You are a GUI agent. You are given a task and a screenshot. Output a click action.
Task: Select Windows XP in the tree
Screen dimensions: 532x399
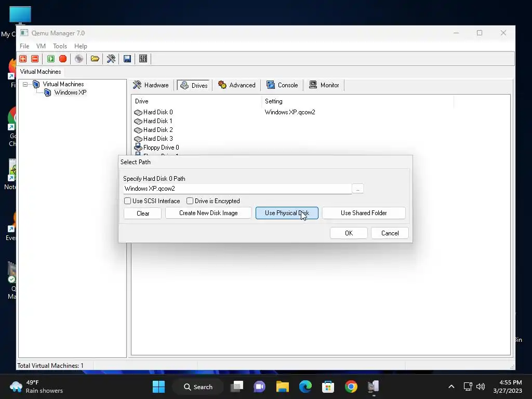(70, 92)
